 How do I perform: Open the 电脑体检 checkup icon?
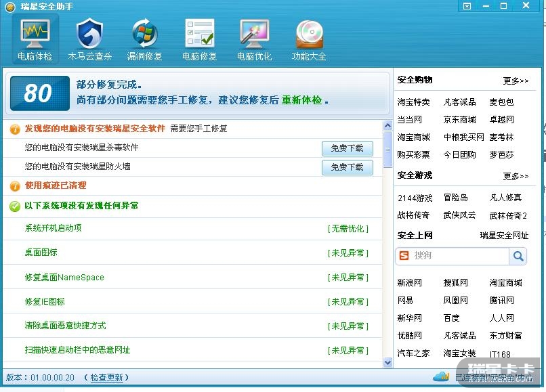(x=35, y=39)
